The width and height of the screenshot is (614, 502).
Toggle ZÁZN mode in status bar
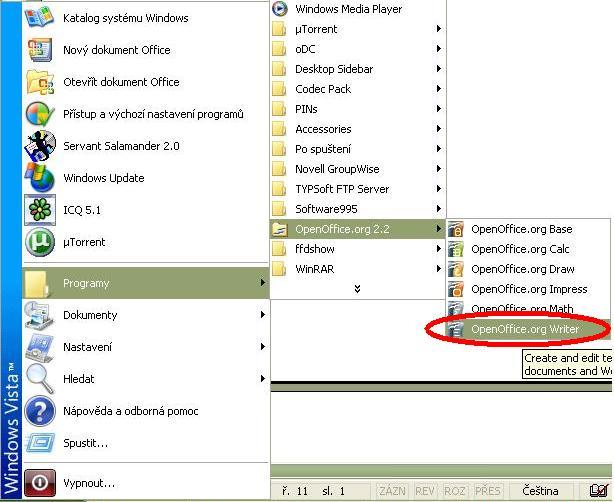(x=392, y=491)
